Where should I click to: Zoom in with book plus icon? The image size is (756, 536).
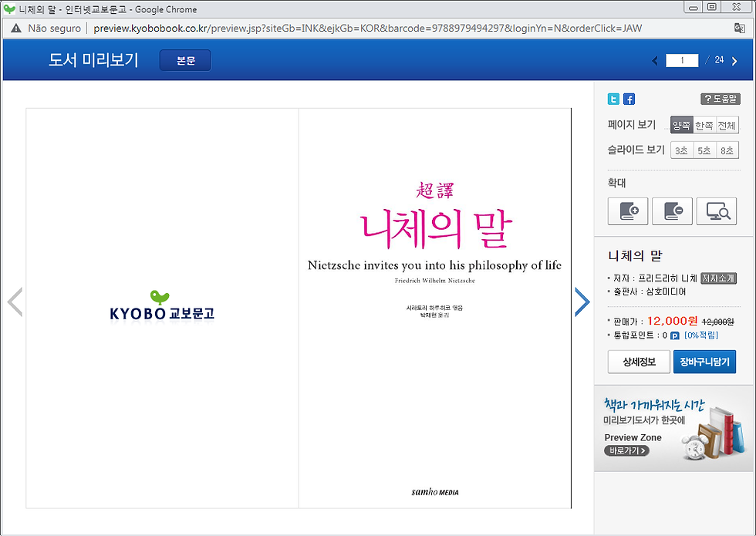[628, 211]
